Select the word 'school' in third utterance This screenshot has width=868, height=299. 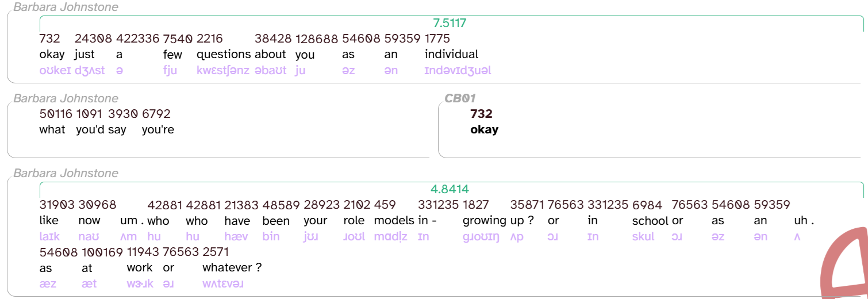[x=650, y=221]
